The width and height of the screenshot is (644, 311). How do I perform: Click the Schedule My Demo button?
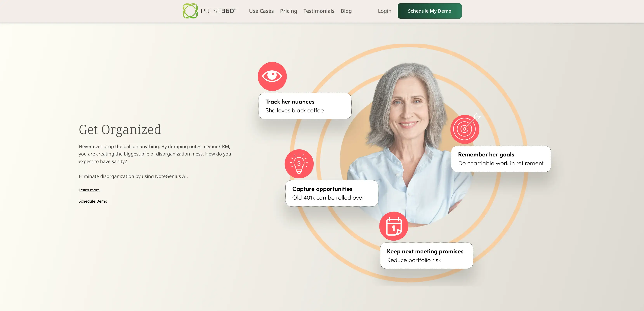click(430, 11)
